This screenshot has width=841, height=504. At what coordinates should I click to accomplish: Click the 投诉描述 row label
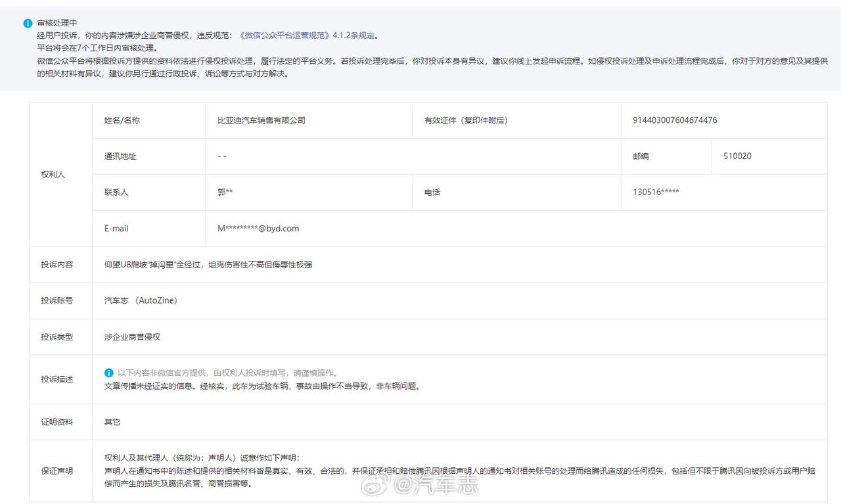click(x=57, y=379)
